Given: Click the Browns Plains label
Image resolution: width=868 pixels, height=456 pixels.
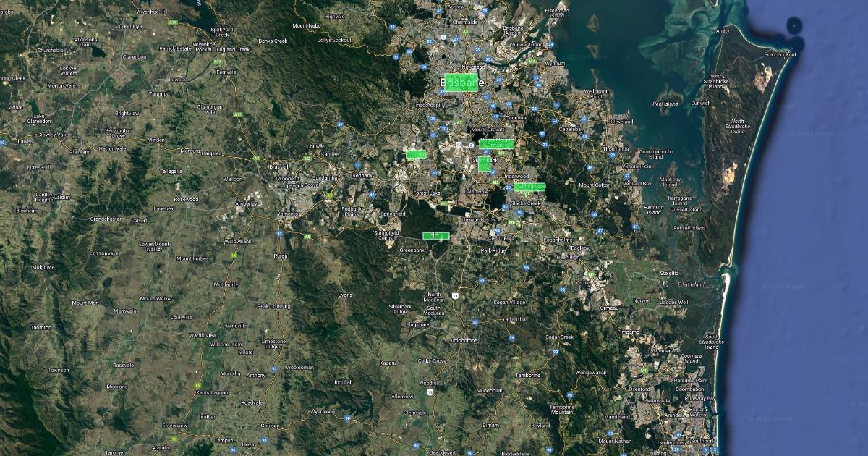Looking at the screenshot, I should point(479,219).
